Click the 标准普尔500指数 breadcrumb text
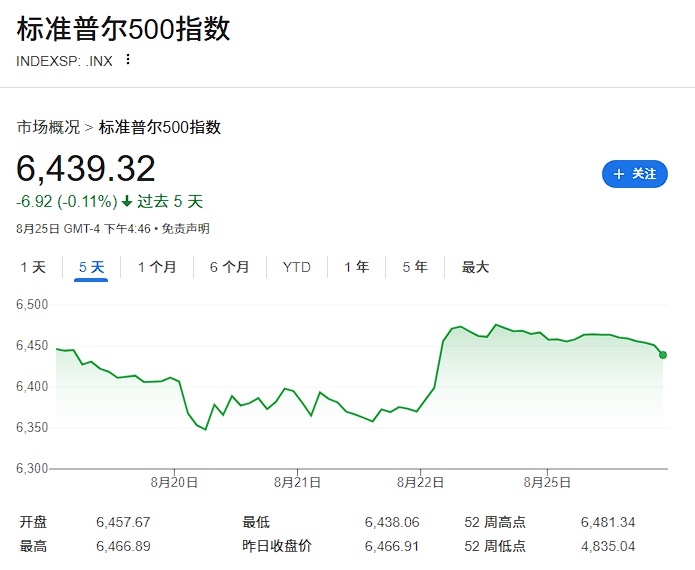The image size is (695, 570). [x=160, y=127]
